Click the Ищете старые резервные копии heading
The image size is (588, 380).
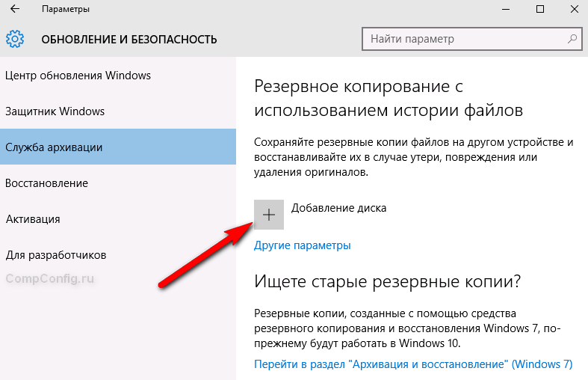pos(387,282)
